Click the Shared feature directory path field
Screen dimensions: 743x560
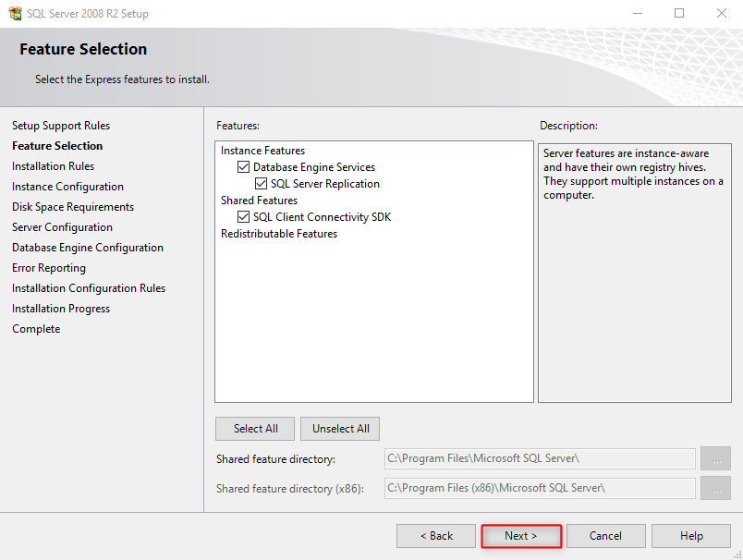click(x=540, y=458)
